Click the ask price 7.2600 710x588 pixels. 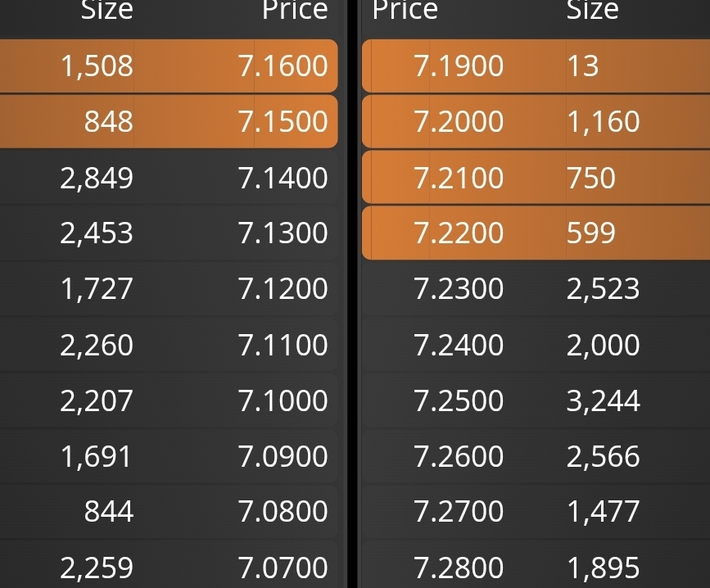[459, 456]
